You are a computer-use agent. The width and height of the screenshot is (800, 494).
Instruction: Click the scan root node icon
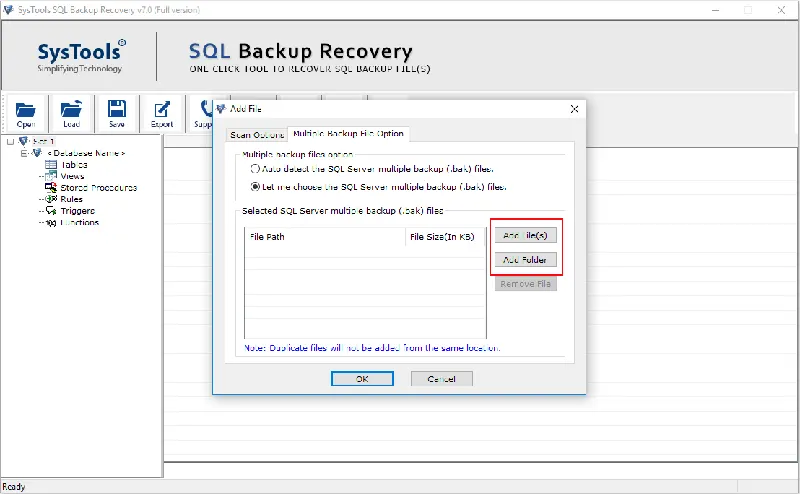coord(23,140)
